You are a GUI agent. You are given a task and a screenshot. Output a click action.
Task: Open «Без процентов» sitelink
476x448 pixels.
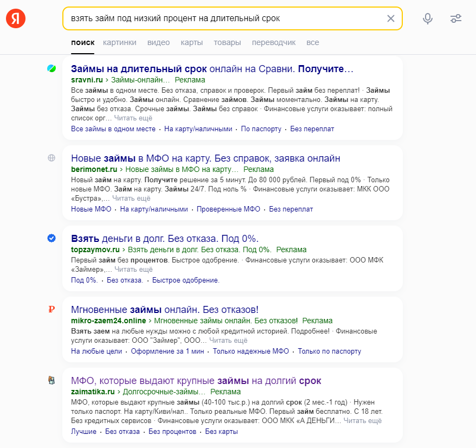[172, 431]
